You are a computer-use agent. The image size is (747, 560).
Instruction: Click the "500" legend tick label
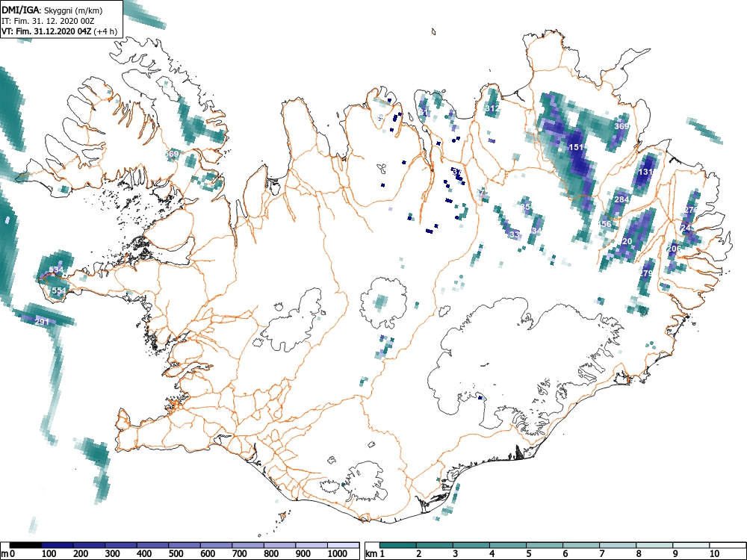(x=176, y=554)
